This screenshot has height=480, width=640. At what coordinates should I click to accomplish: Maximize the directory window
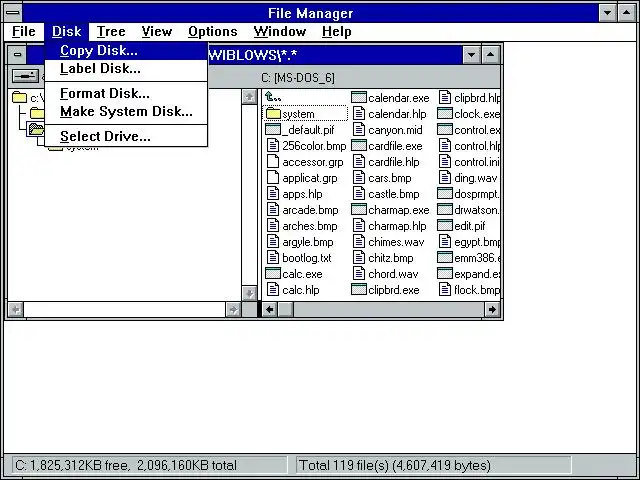[491, 54]
